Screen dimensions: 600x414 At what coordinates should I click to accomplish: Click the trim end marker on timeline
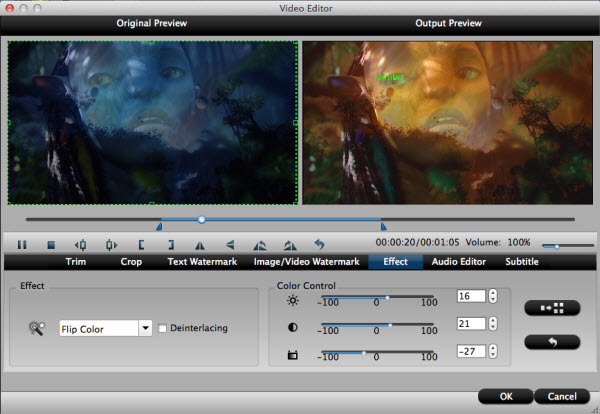[383, 227]
